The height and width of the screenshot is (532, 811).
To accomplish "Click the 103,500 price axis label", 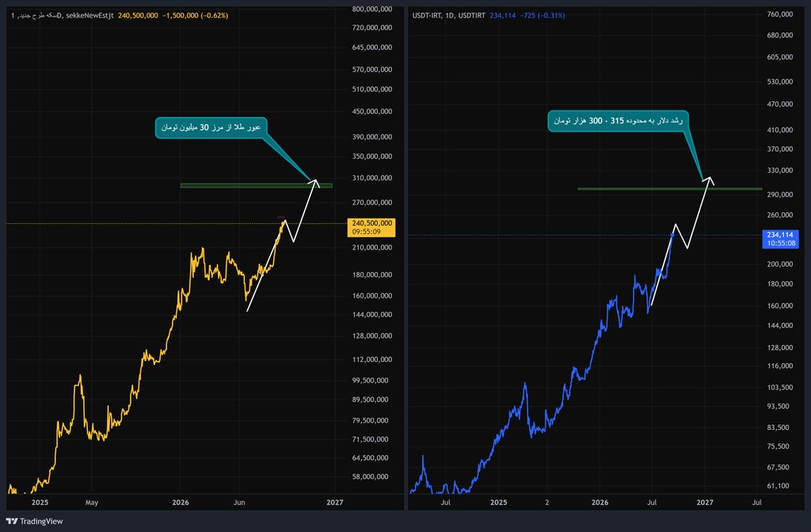I will [x=780, y=387].
